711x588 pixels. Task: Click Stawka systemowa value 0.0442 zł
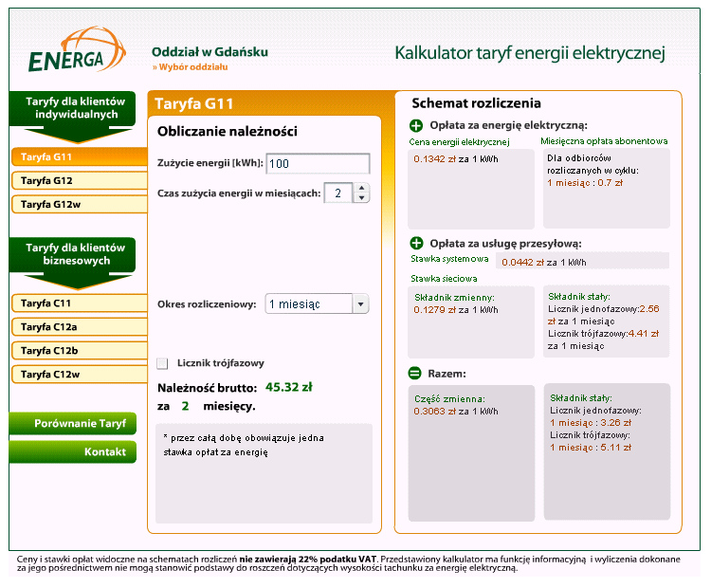pos(522,263)
